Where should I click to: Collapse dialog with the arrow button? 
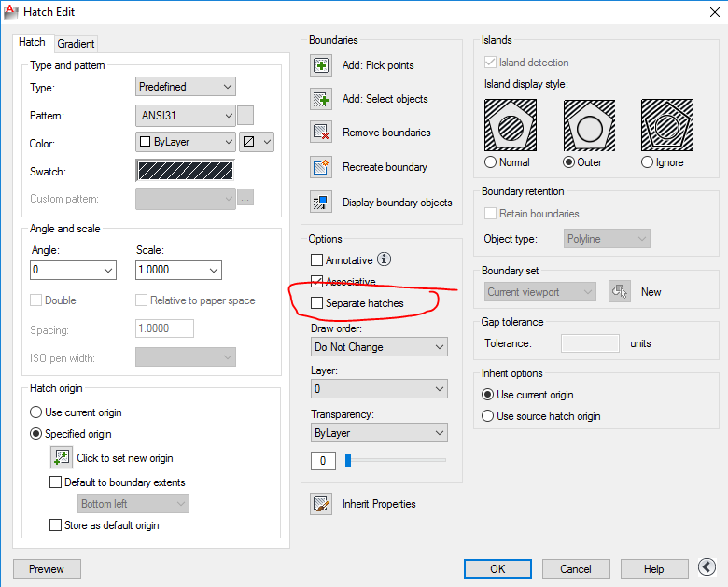tap(707, 567)
